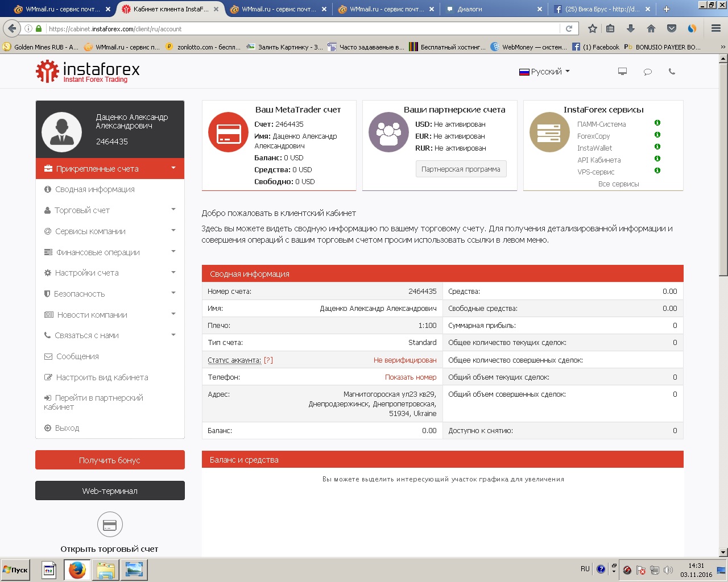Click info icon next to InstaWallet
Image resolution: width=728 pixels, height=582 pixels.
(x=657, y=147)
